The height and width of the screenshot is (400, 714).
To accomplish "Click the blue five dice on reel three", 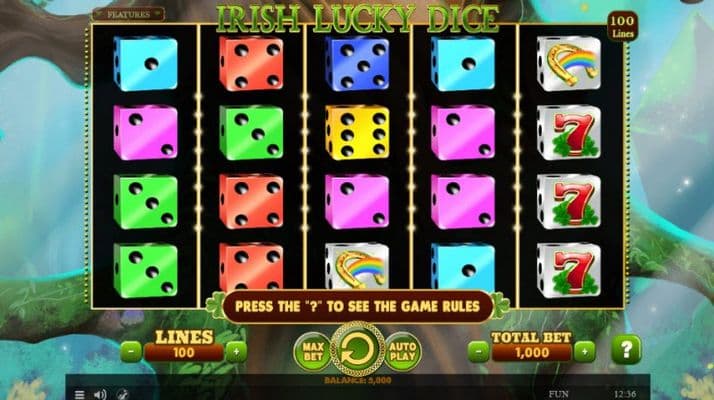I will (x=357, y=64).
